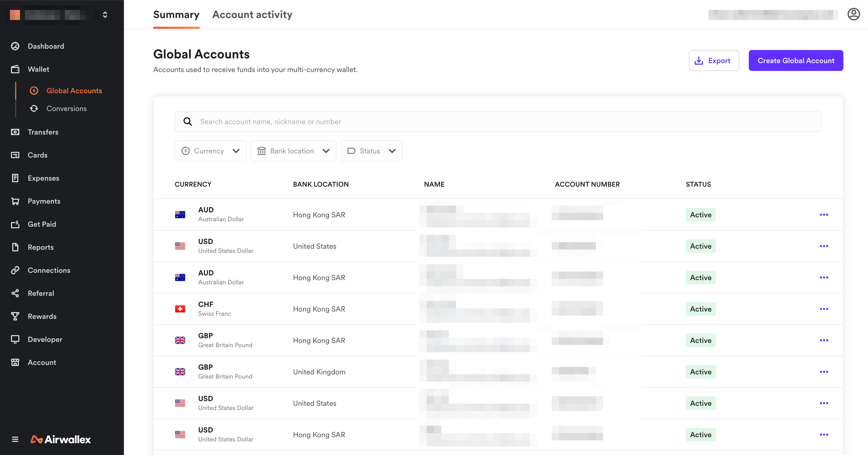Click the search accounts input field
Image resolution: width=868 pixels, height=455 pixels.
coord(404,121)
